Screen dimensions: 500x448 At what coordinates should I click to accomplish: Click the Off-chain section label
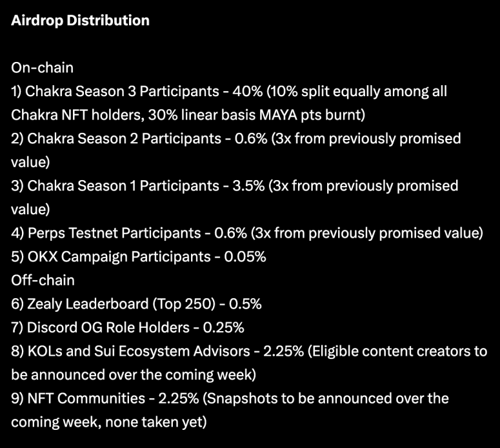[43, 280]
